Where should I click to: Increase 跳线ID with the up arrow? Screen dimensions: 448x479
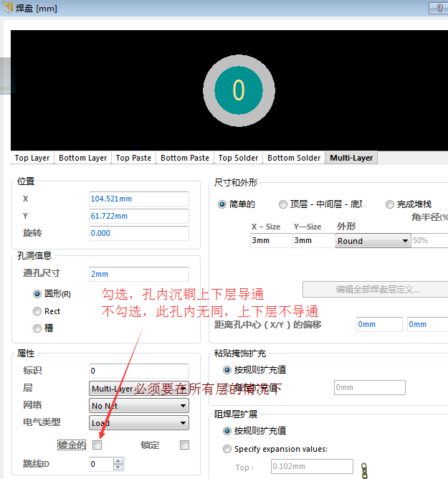click(118, 461)
